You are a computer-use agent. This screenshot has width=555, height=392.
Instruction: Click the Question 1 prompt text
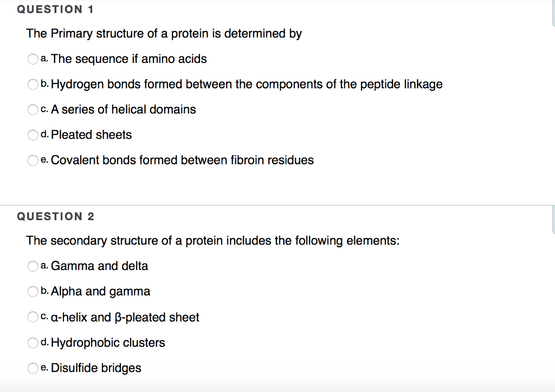[164, 34]
